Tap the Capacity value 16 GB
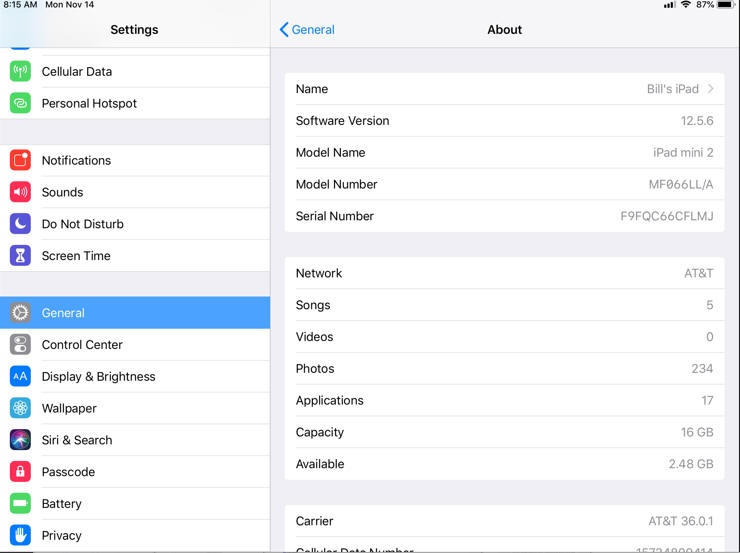This screenshot has height=553, width=740. pos(697,432)
